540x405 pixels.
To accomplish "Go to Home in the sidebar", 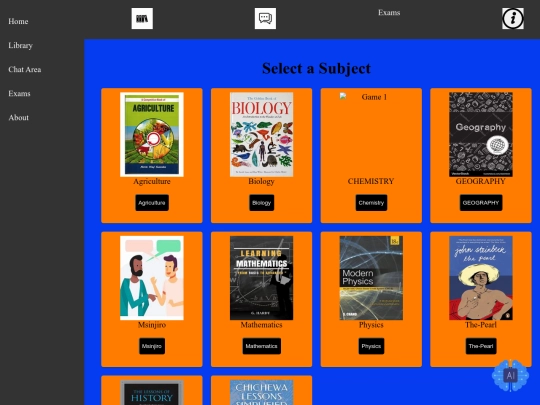I will pos(18,21).
